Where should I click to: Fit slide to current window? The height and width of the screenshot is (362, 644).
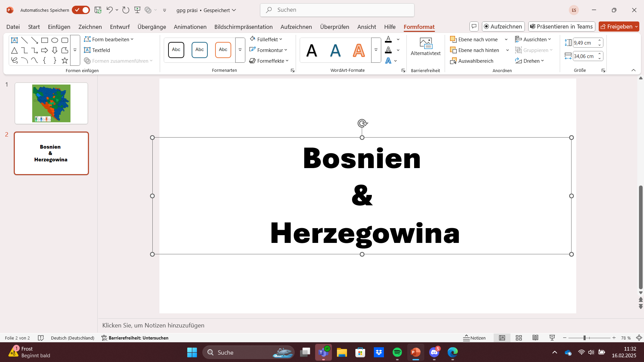[x=639, y=338]
